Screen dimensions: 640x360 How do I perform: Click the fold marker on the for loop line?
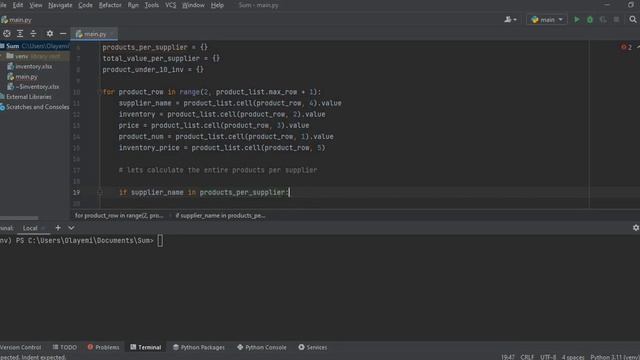(99, 92)
